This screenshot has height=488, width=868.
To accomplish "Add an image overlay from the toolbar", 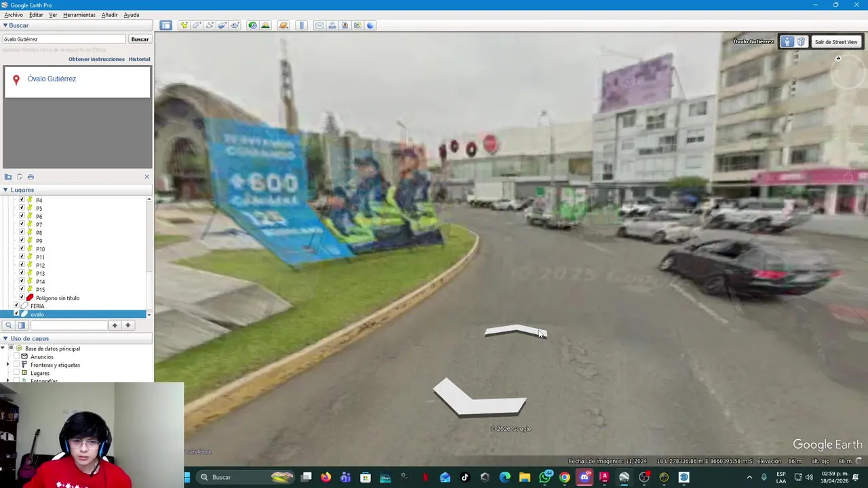I will click(222, 25).
